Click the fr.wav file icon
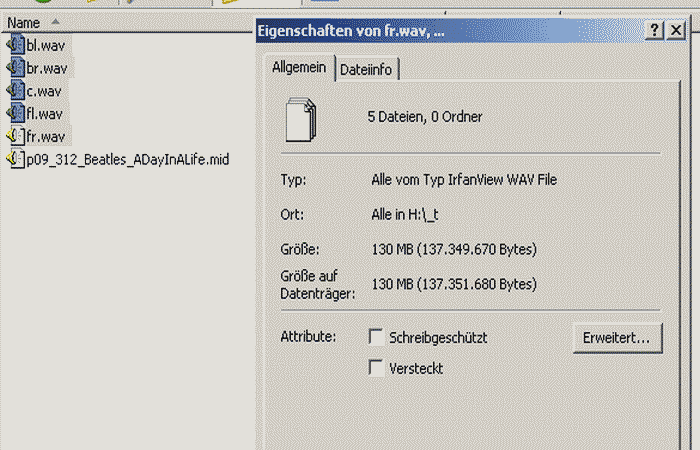Viewport: 700px width, 450px height. [15, 136]
